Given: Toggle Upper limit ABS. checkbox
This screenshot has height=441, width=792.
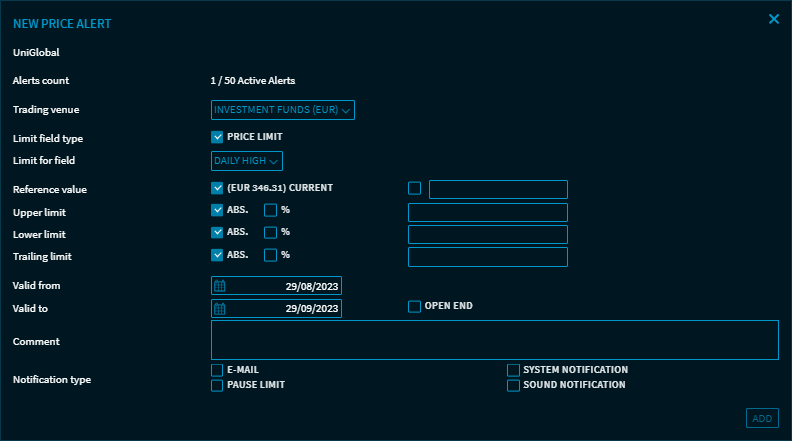Looking at the screenshot, I should (217, 210).
